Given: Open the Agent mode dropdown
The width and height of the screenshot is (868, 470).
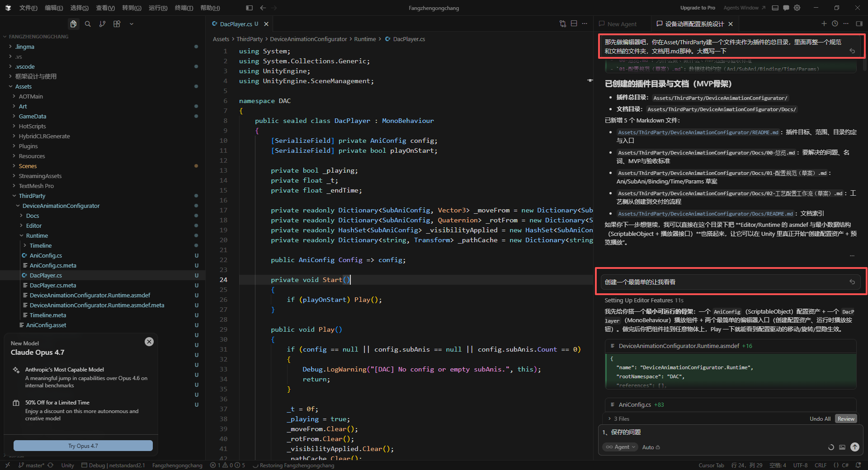Looking at the screenshot, I should [x=620, y=447].
